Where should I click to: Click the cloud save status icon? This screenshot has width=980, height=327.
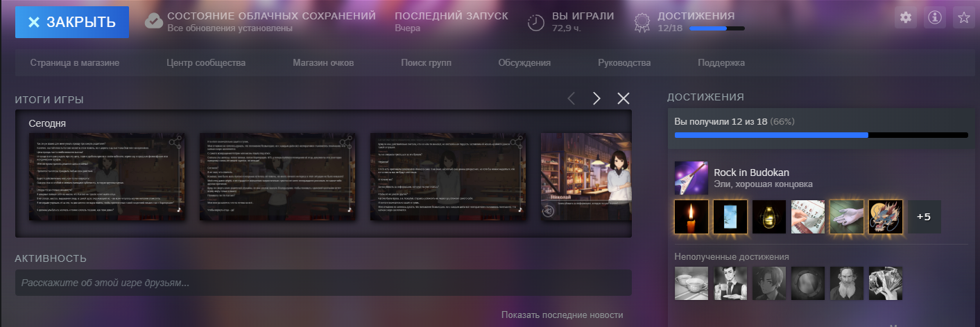(x=153, y=21)
